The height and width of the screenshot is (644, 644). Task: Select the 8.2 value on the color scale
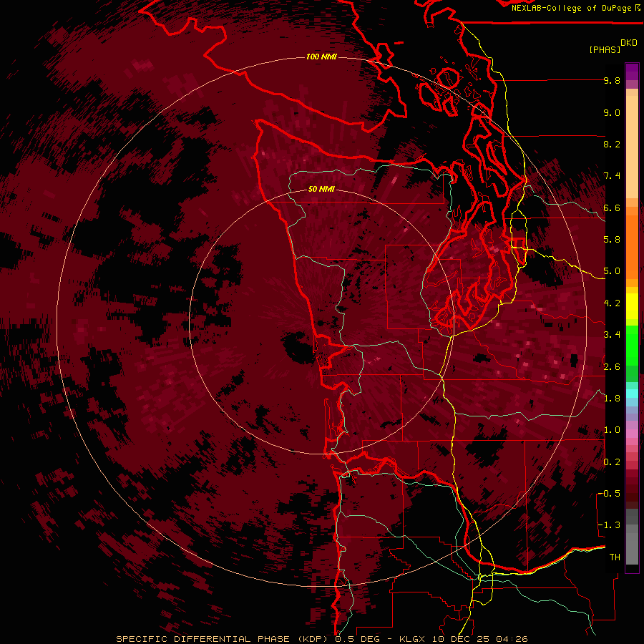pyautogui.click(x=612, y=144)
